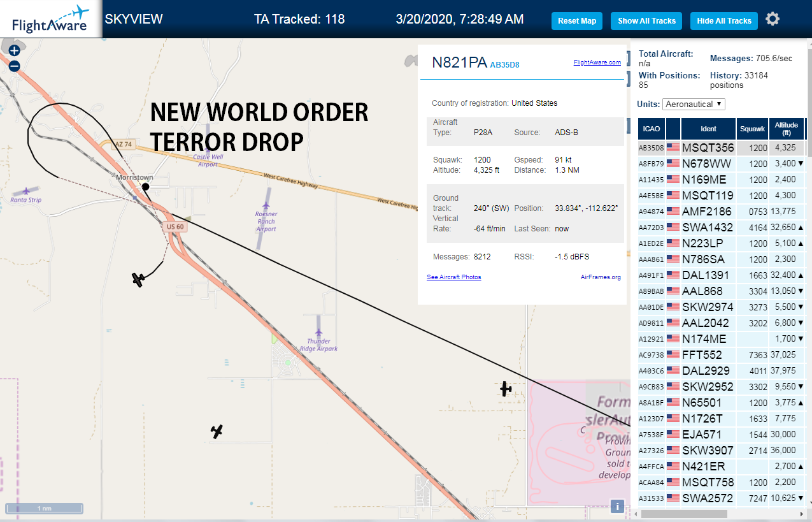Click the AB35D8 ICAO code in info panel
The image size is (812, 522).
pyautogui.click(x=504, y=64)
